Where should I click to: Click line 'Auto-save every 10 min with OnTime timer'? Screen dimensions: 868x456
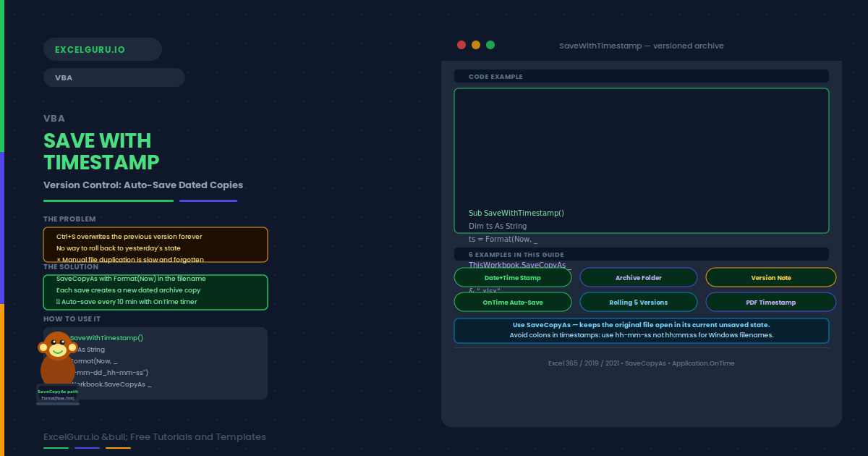[x=127, y=301]
